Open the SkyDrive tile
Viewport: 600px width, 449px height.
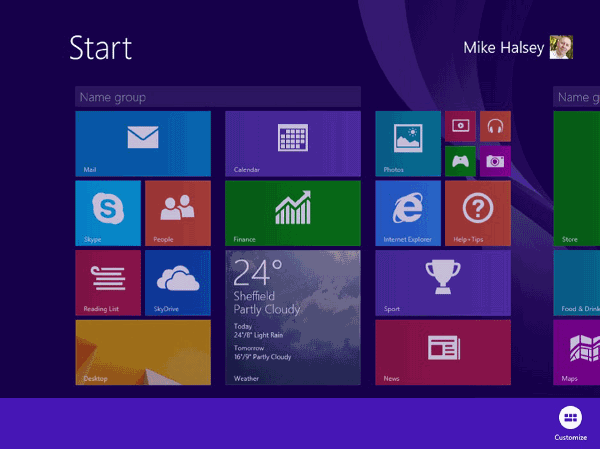(x=177, y=282)
